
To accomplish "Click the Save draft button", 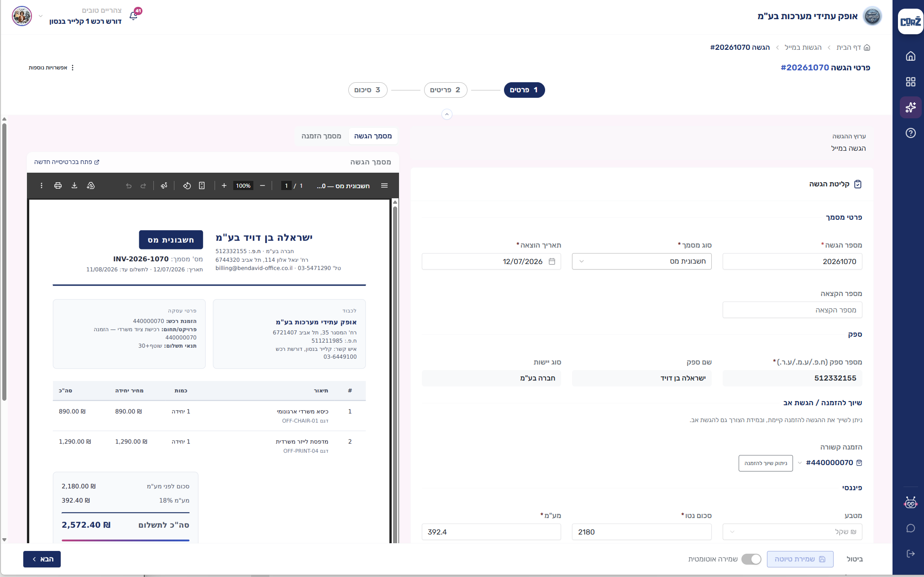I will (x=800, y=559).
